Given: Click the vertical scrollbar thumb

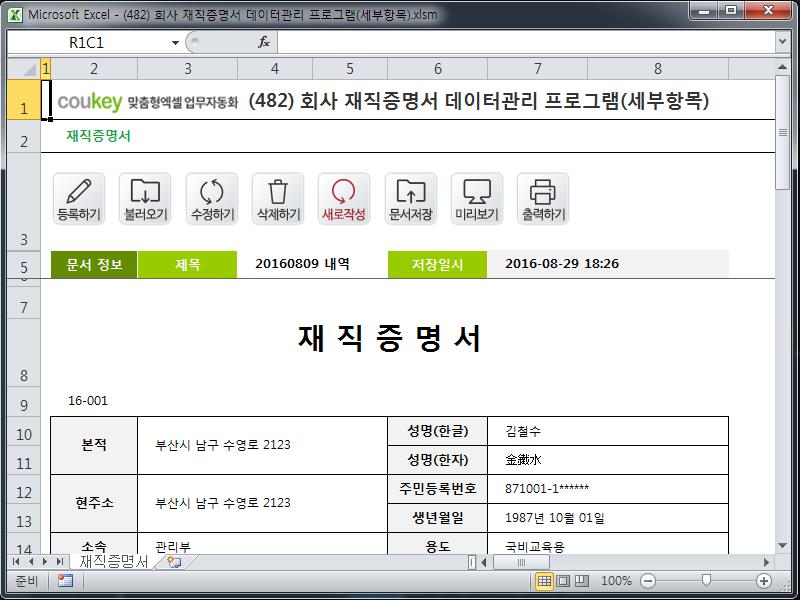Looking at the screenshot, I should pyautogui.click(x=782, y=133).
